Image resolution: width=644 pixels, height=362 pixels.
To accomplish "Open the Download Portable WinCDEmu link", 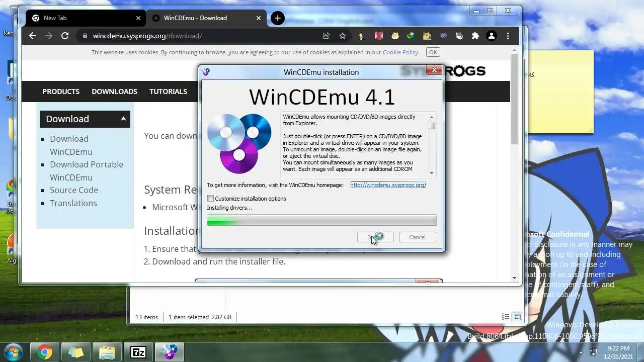I will pyautogui.click(x=86, y=171).
